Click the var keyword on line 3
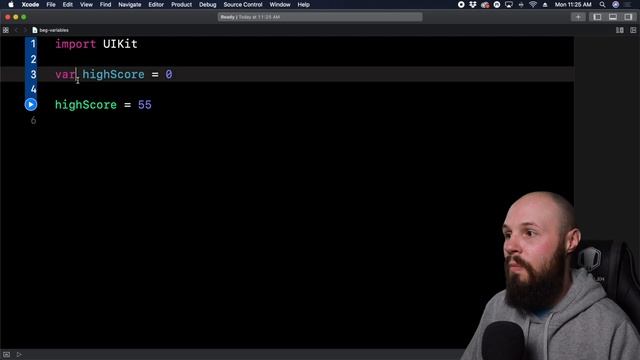The width and height of the screenshot is (640, 360). 66,74
